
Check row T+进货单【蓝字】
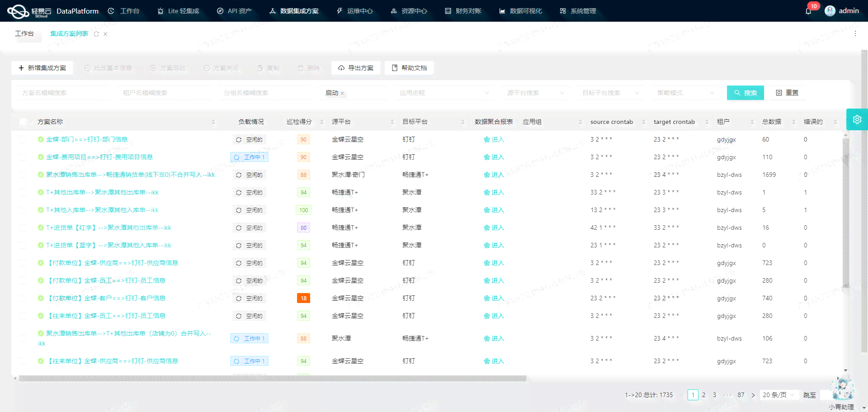tap(23, 245)
